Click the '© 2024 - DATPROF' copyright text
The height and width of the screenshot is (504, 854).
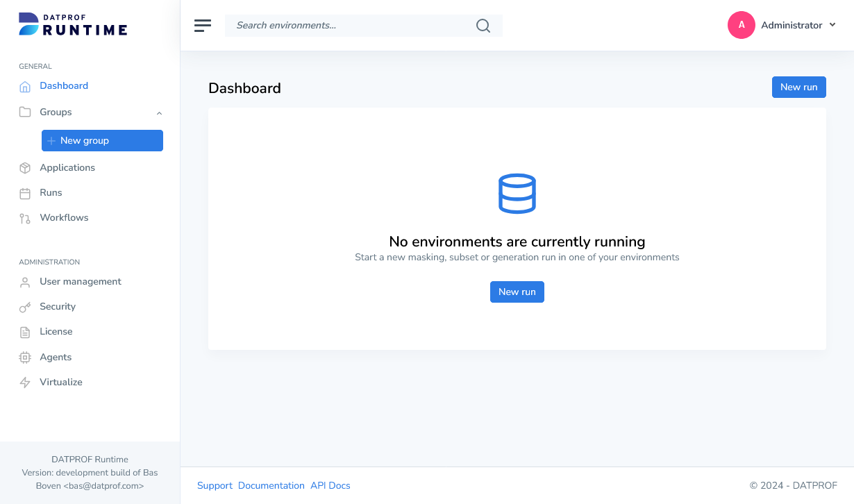794,485
